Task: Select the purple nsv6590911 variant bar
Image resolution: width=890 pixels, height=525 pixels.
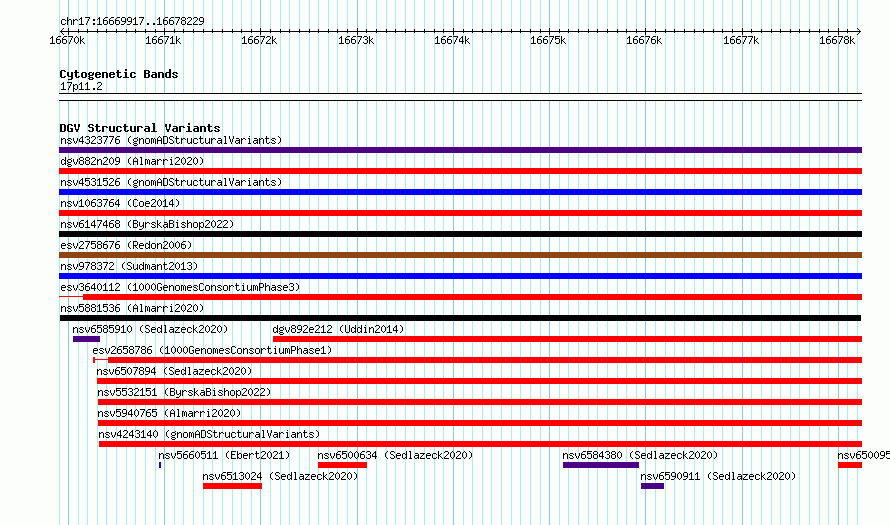Action: (652, 486)
